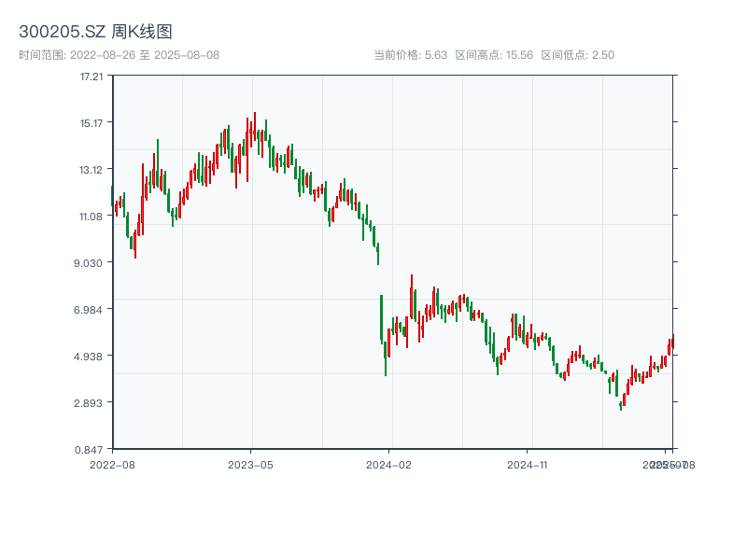This screenshot has height=560, width=747.
Task: Click the 2.893 y-axis price label
Action: pos(92,403)
